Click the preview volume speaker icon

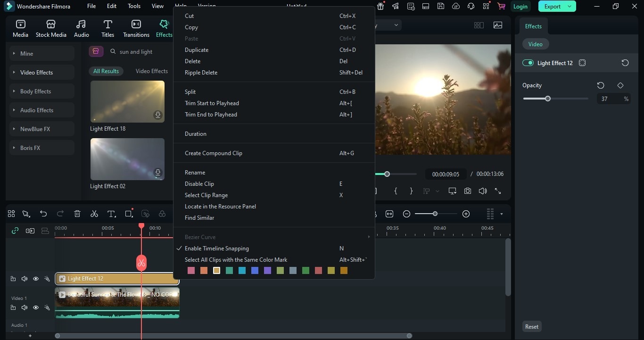[x=482, y=191]
